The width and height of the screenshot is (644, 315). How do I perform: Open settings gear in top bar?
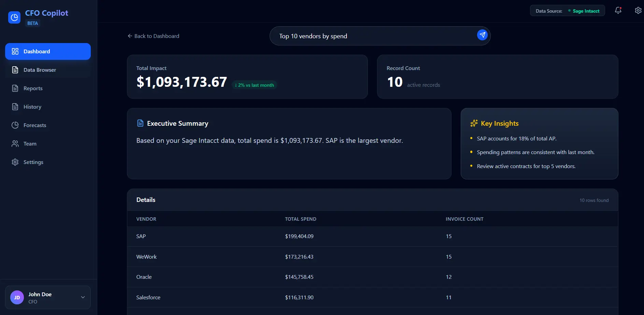click(638, 11)
